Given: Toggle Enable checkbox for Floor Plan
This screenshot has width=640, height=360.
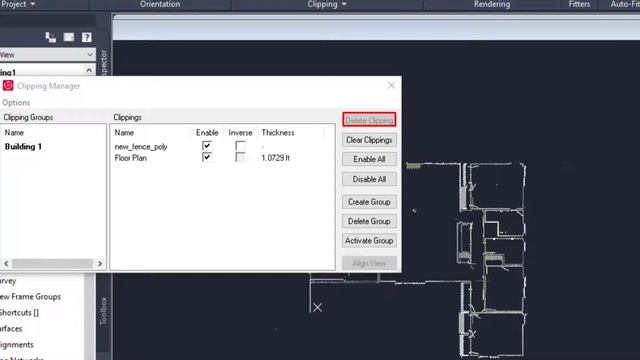Looking at the screenshot, I should [207, 157].
